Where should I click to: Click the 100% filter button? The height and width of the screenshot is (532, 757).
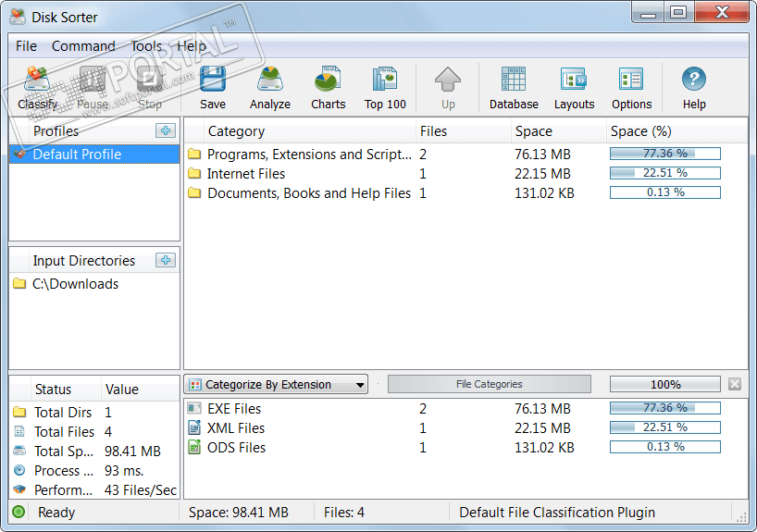[665, 384]
